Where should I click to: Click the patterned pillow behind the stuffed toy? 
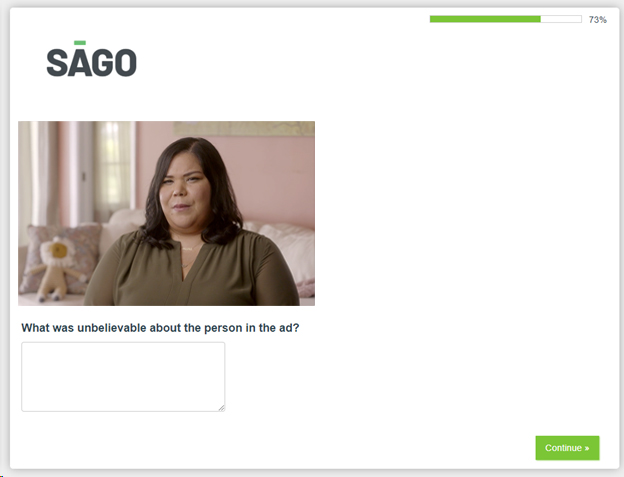click(x=64, y=255)
